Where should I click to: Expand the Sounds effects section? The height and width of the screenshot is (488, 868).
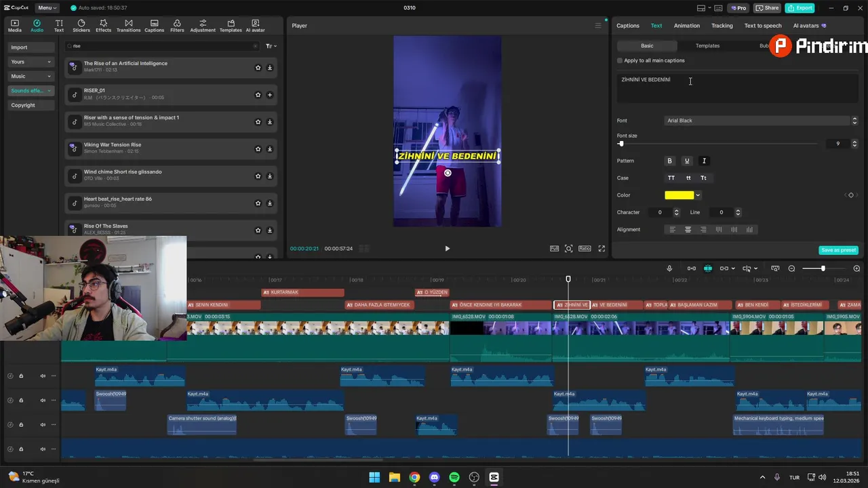pos(31,90)
